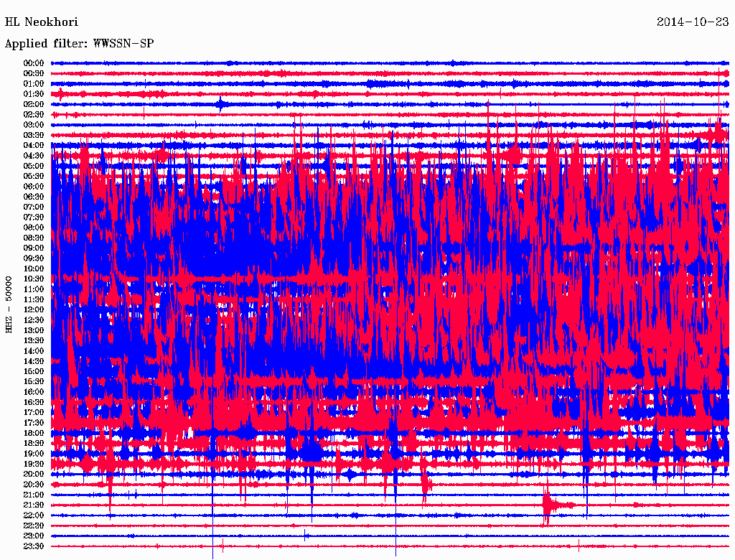Select the 06:00 time label
The width and height of the screenshot is (735, 560).
[x=33, y=186]
